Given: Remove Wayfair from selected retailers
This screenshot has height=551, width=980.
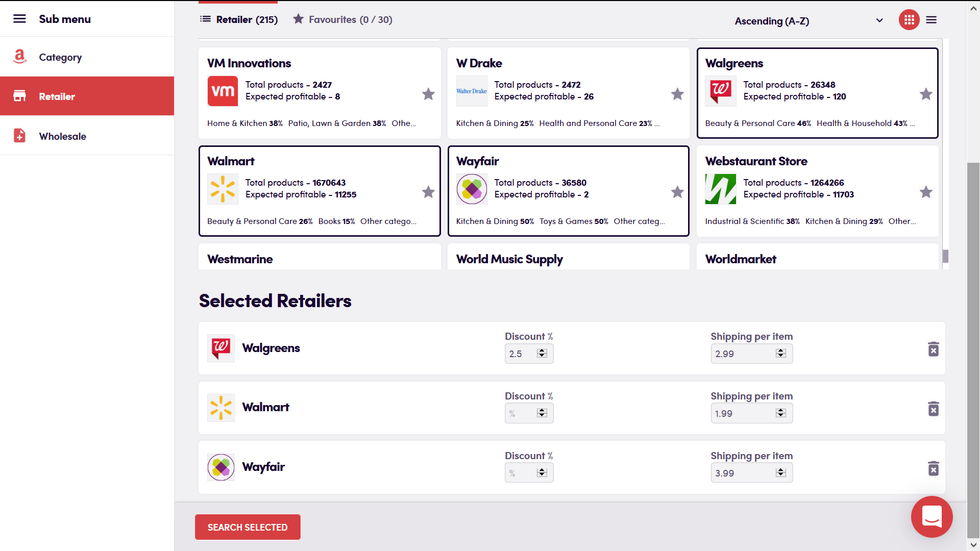Looking at the screenshot, I should 933,469.
